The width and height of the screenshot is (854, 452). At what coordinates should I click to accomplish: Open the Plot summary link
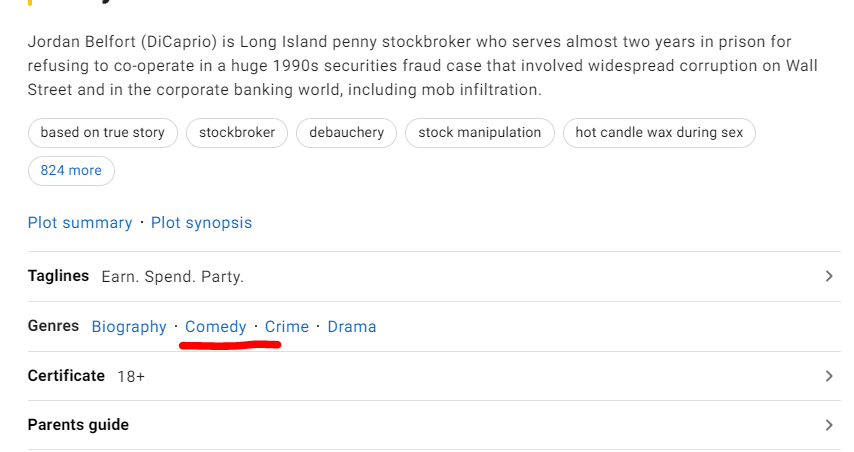click(80, 223)
